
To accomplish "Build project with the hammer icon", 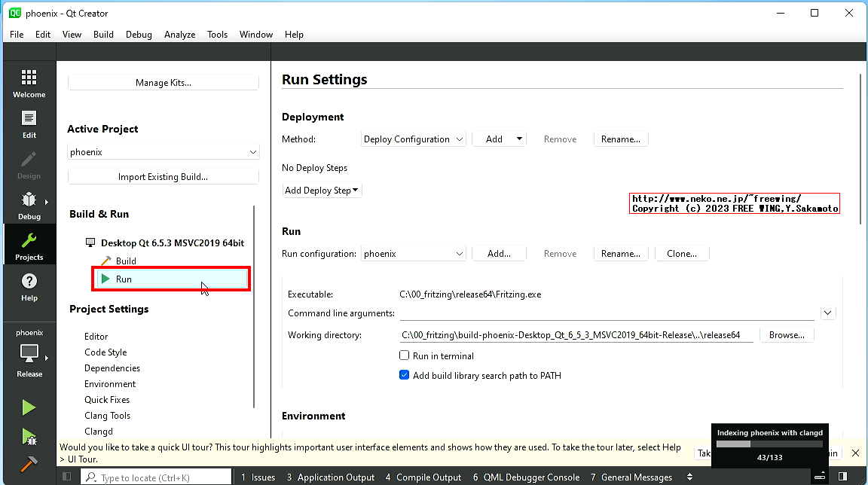I will pos(29,465).
